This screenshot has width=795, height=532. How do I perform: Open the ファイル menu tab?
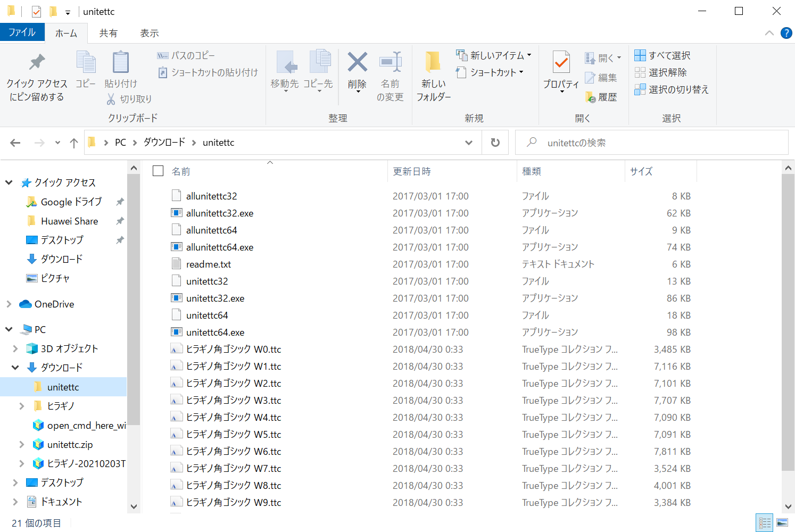[22, 32]
